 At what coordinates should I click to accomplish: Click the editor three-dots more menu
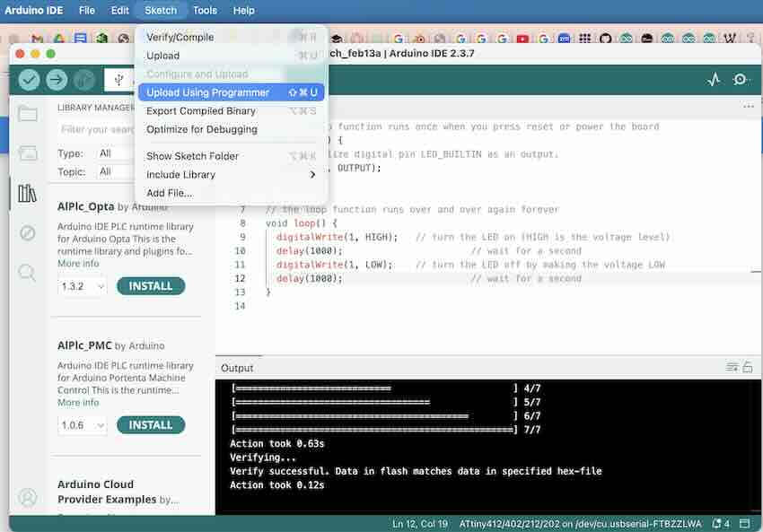[x=749, y=107]
